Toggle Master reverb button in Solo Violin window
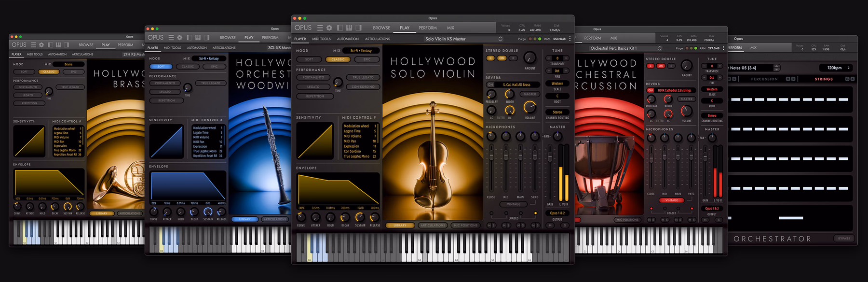This screenshot has width=868, height=282. 529,94
